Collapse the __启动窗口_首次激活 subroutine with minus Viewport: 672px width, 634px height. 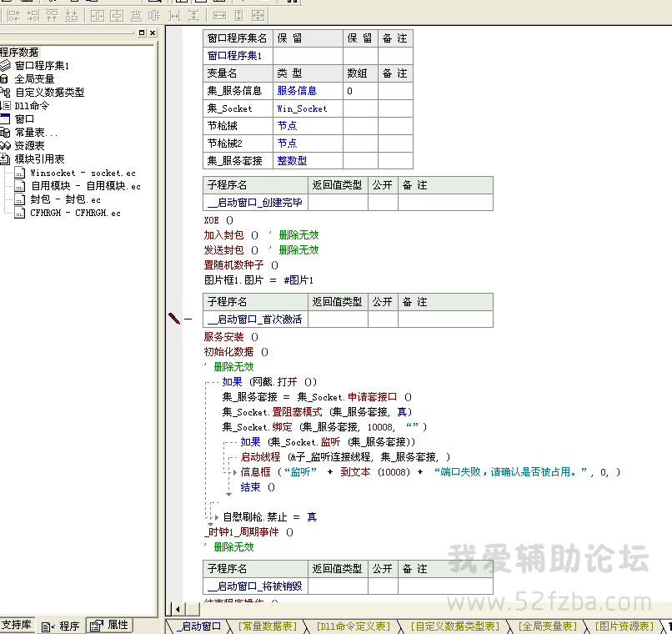(x=188, y=319)
